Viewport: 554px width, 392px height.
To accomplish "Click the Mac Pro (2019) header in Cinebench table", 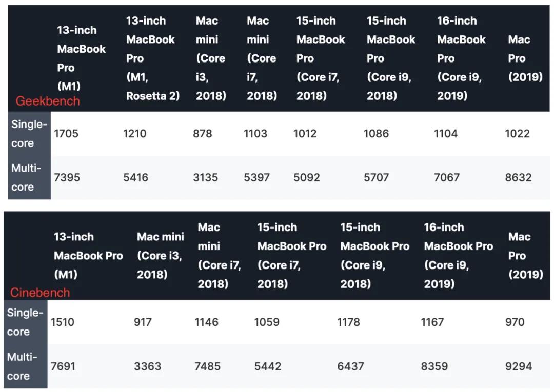I will pos(525,255).
